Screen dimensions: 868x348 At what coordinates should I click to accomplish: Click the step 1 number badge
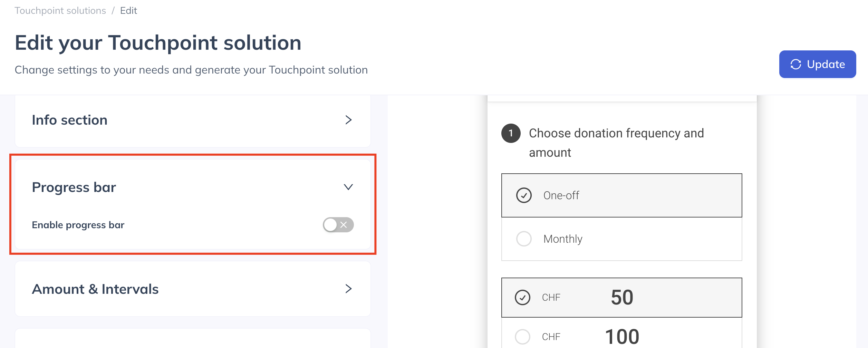coord(511,133)
